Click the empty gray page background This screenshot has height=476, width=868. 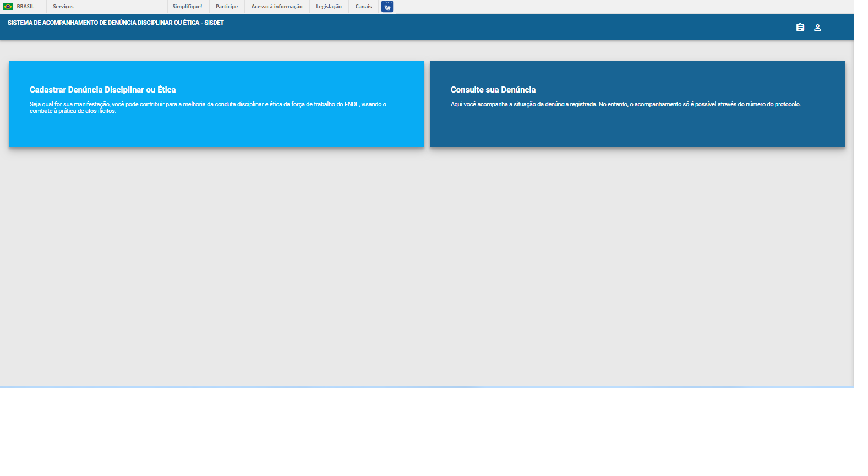click(427, 264)
